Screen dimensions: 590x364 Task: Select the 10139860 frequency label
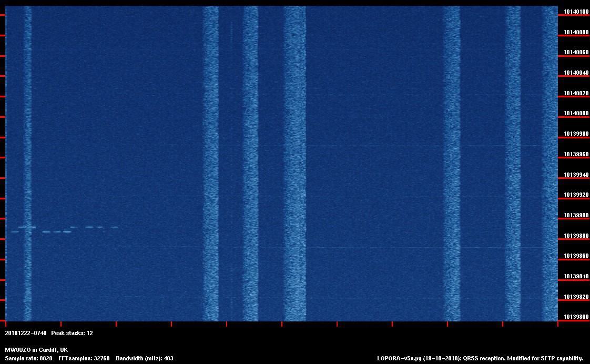click(576, 256)
